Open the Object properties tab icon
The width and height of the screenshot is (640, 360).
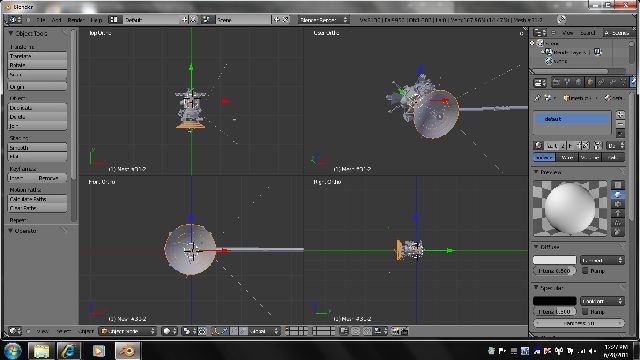[x=590, y=82]
